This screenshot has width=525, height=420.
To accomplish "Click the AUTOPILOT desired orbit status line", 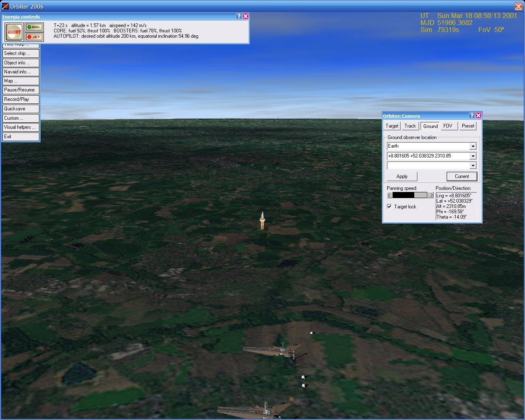I will click(x=126, y=36).
